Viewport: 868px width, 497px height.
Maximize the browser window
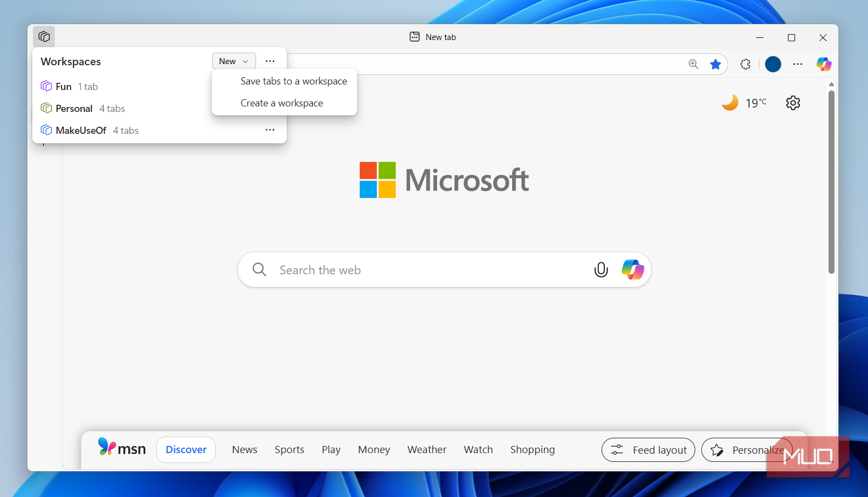click(x=791, y=37)
